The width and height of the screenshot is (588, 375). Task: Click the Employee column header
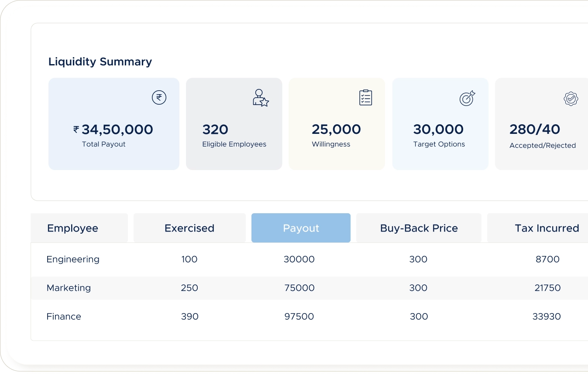coord(73,228)
